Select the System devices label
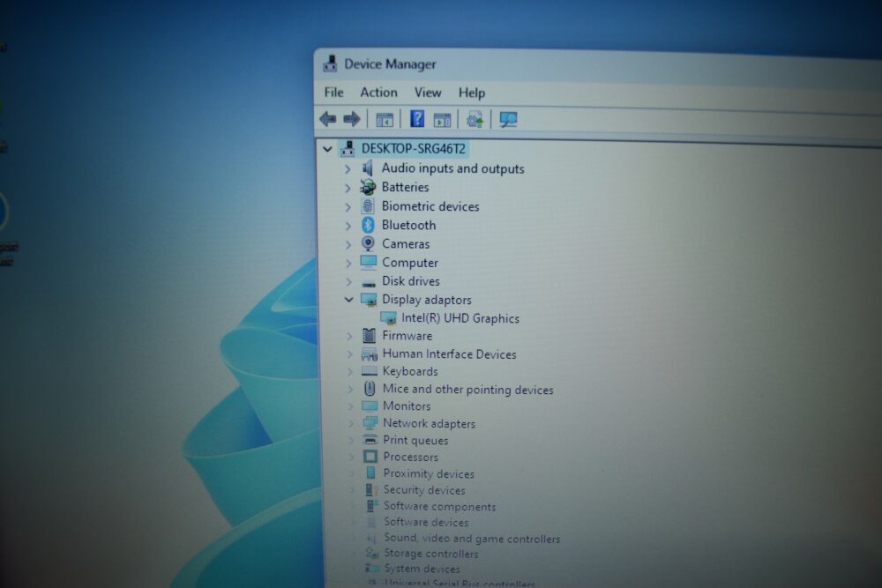The width and height of the screenshot is (882, 588). click(422, 569)
